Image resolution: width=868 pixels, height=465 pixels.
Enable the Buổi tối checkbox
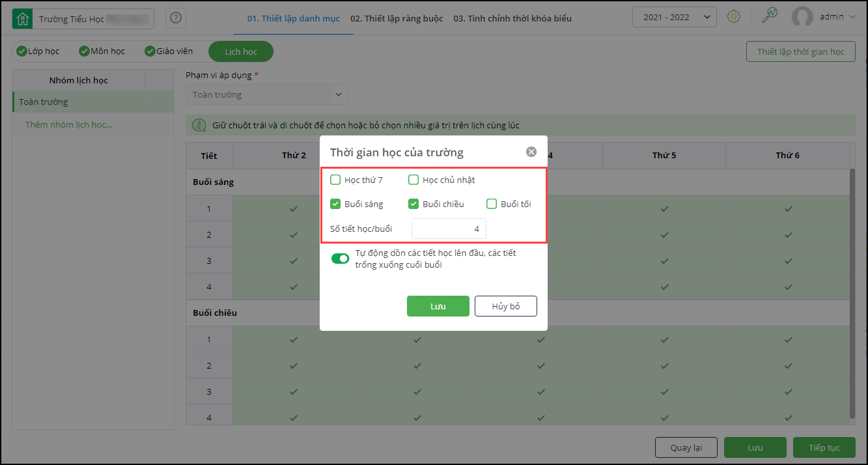click(x=492, y=204)
